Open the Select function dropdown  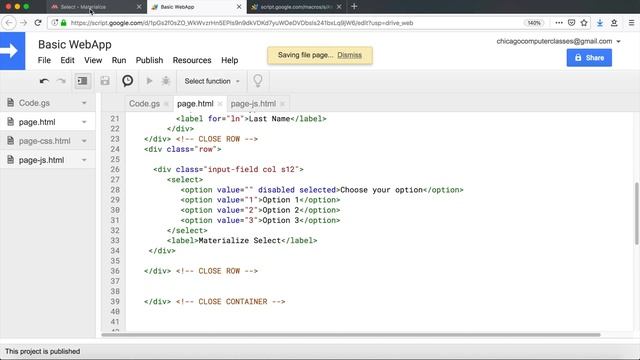[x=212, y=81]
